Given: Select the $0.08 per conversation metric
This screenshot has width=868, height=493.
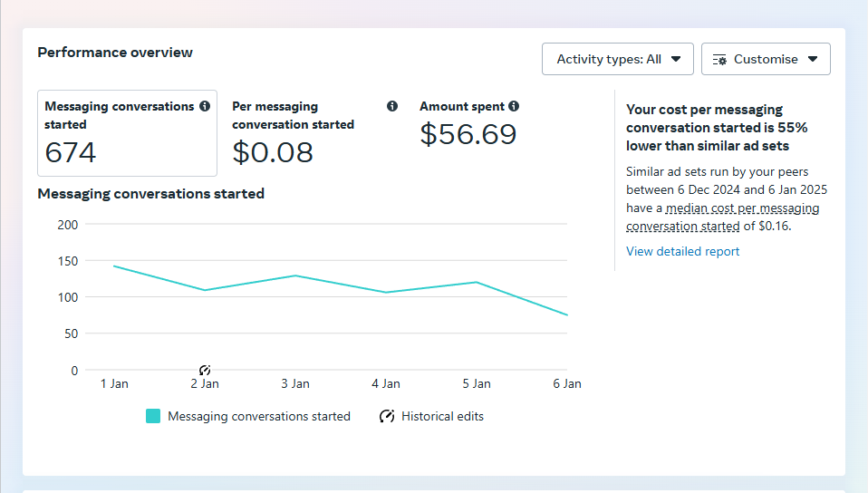Looking at the screenshot, I should pyautogui.click(x=273, y=151).
